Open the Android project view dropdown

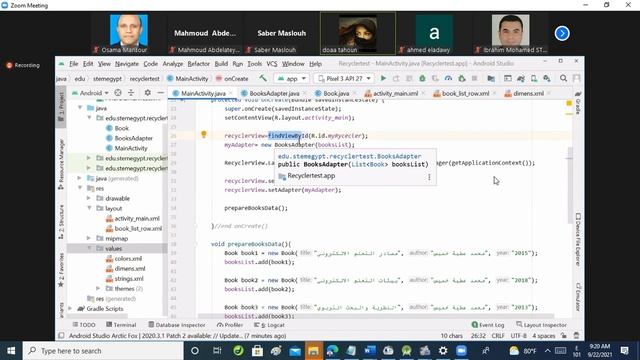(90, 93)
